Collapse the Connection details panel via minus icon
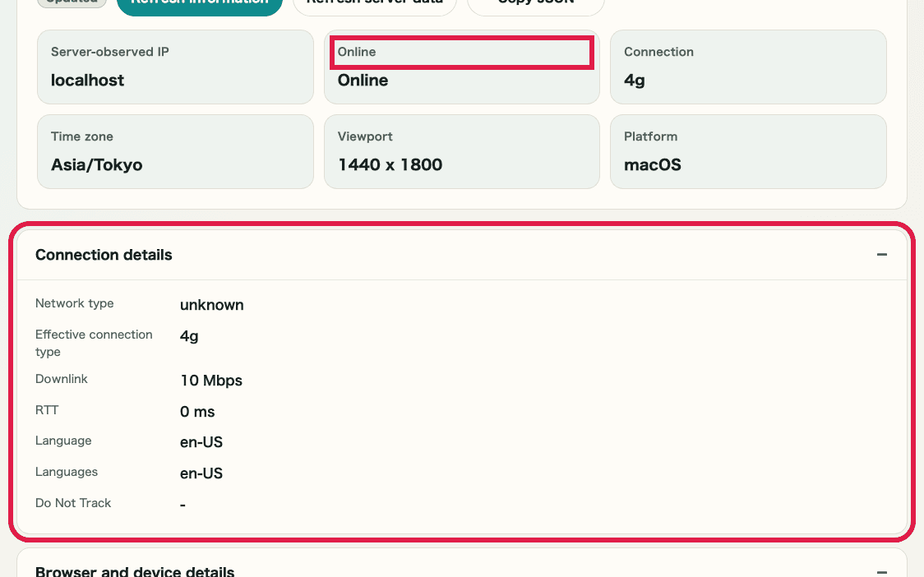Screen dimensions: 924x577 pyautogui.click(x=882, y=254)
